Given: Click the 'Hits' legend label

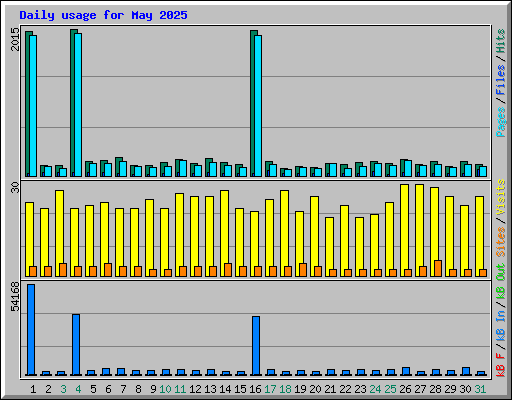Looking at the screenshot, I should 501,41.
